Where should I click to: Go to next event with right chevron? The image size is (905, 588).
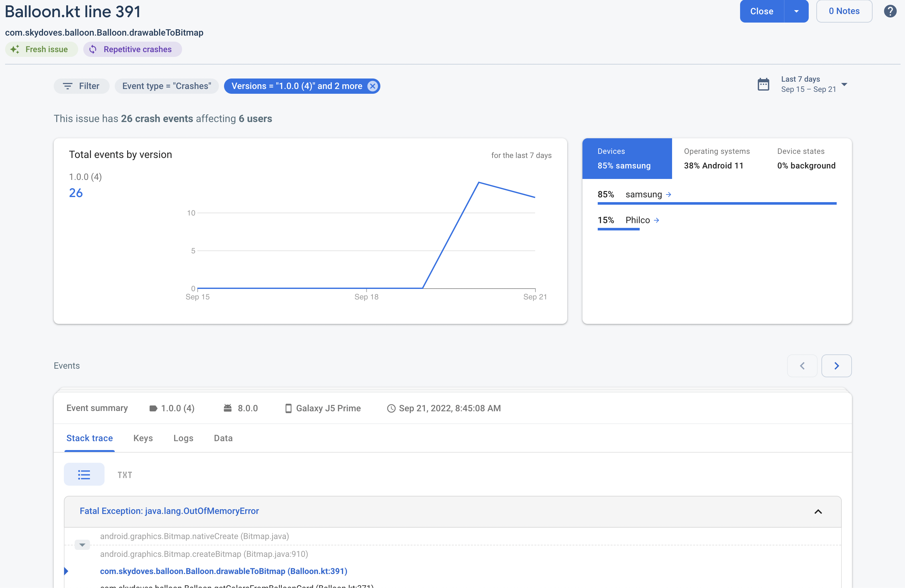tap(836, 366)
